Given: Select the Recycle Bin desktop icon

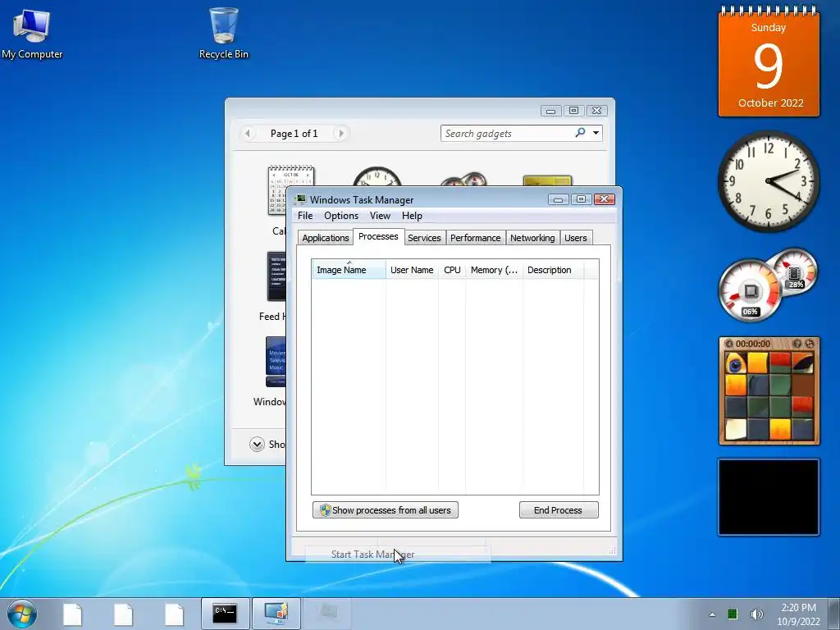Looking at the screenshot, I should point(223,33).
